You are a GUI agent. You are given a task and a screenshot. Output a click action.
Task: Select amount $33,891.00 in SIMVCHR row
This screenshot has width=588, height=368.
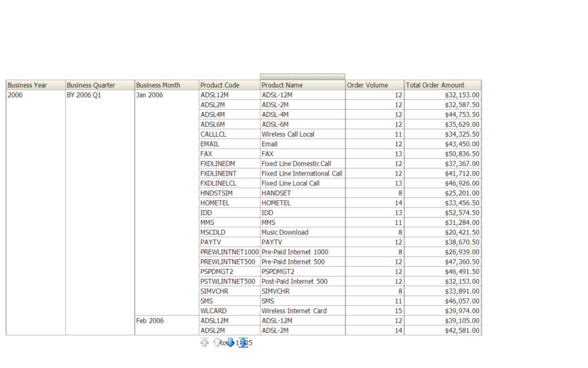point(462,291)
